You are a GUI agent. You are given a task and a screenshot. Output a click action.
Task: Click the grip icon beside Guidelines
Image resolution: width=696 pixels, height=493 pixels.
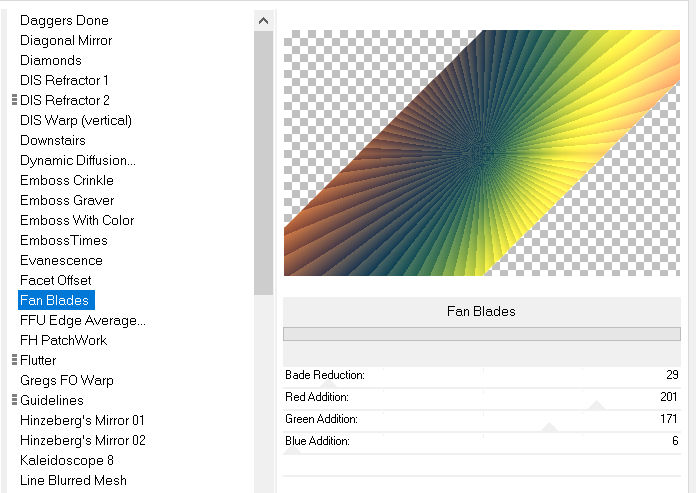click(13, 400)
